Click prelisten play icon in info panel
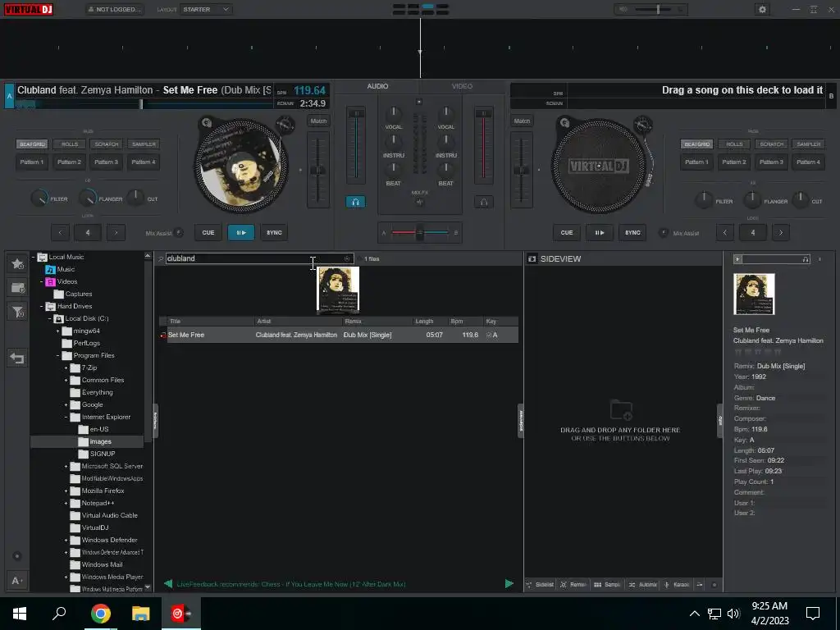Viewport: 840px width, 630px height. [737, 259]
